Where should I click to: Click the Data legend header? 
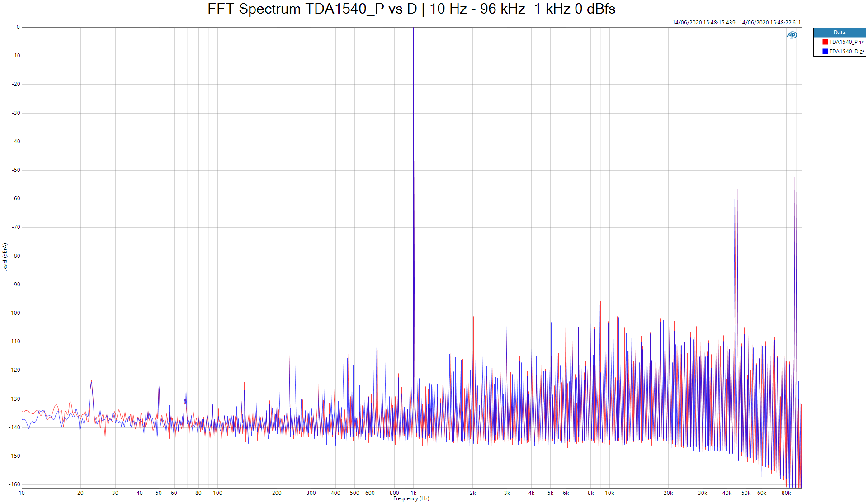(x=840, y=33)
